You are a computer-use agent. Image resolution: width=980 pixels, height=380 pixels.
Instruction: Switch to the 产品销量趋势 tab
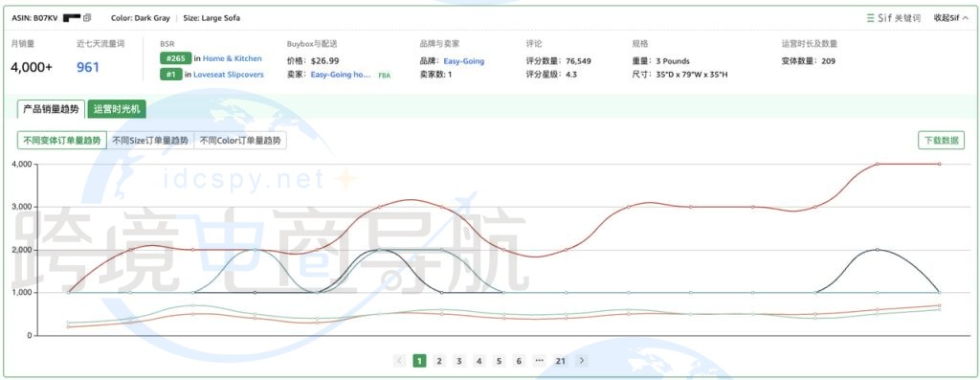52,109
